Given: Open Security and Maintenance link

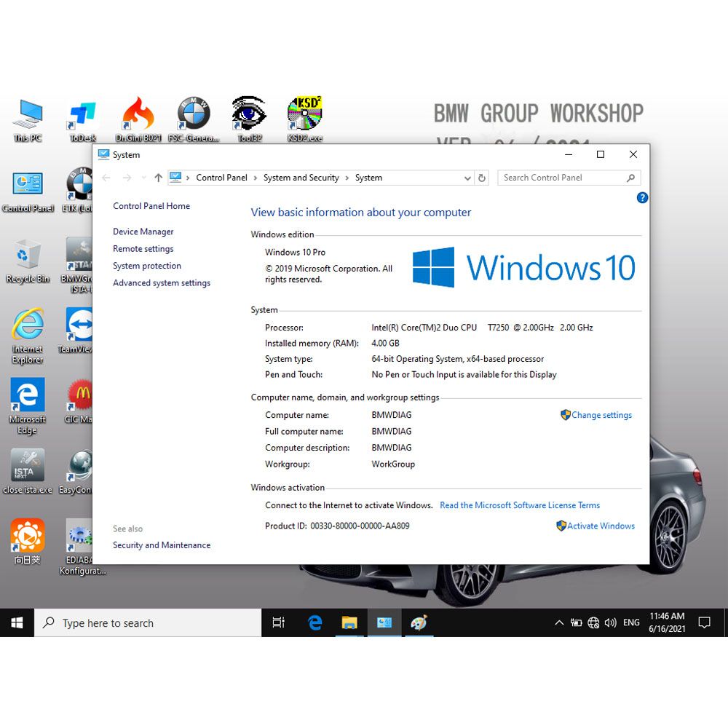Looking at the screenshot, I should tap(162, 545).
